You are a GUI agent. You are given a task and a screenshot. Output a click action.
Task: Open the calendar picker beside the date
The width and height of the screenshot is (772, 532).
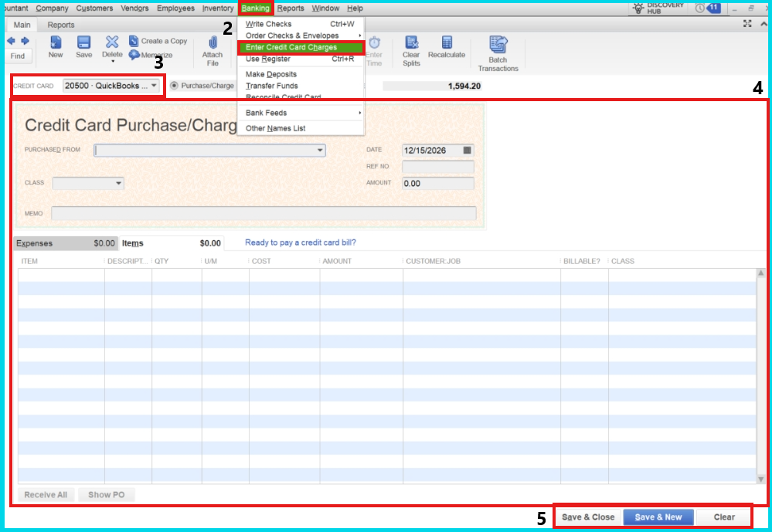[x=468, y=150]
